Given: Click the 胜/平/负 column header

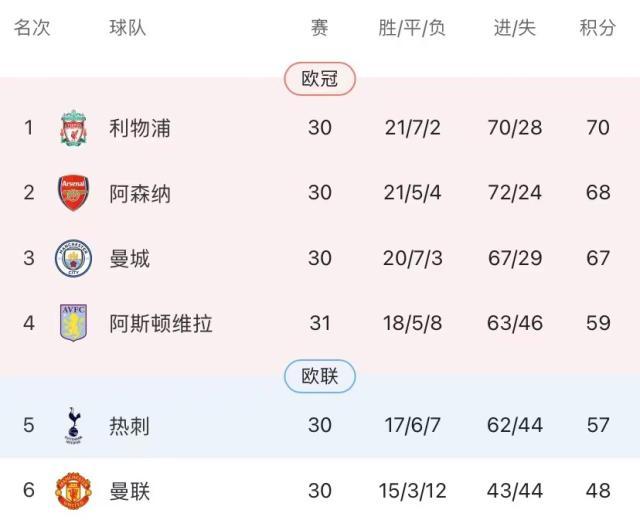Looking at the screenshot, I should [412, 28].
